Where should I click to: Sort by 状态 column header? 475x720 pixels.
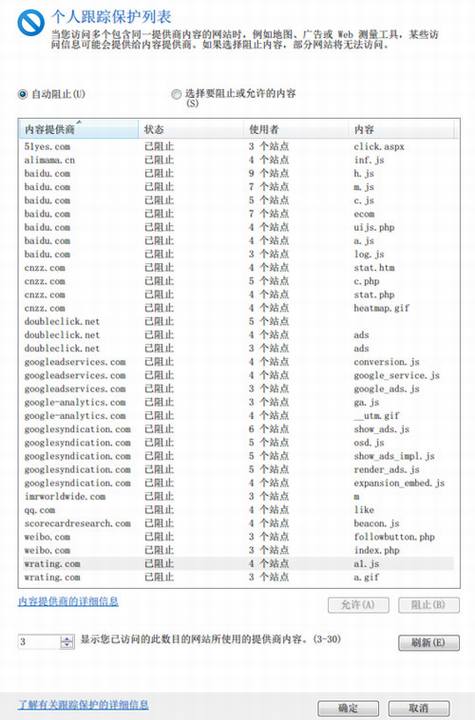pos(191,129)
